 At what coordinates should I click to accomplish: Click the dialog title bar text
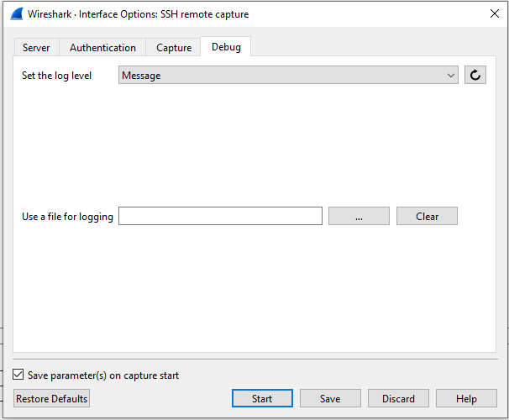coord(138,14)
